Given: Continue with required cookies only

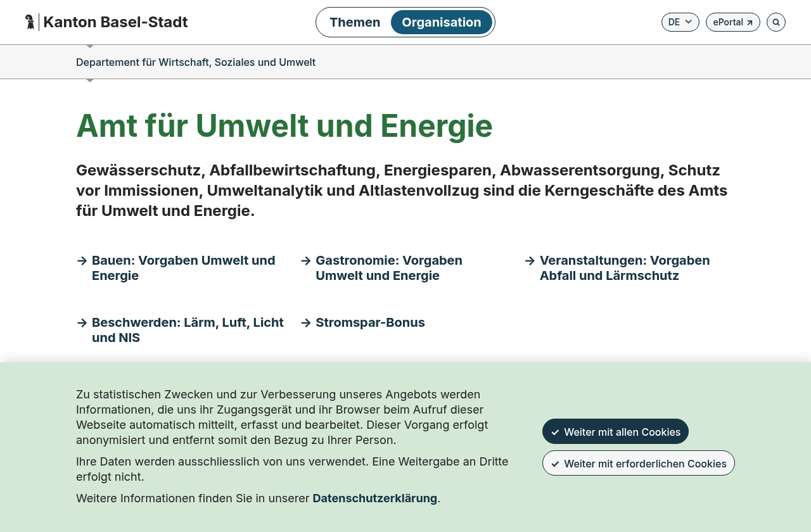Looking at the screenshot, I should coord(638,463).
